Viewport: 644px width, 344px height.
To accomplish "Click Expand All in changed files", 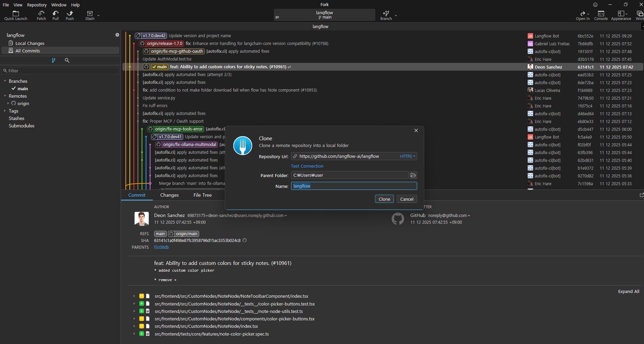I will pos(628,291).
